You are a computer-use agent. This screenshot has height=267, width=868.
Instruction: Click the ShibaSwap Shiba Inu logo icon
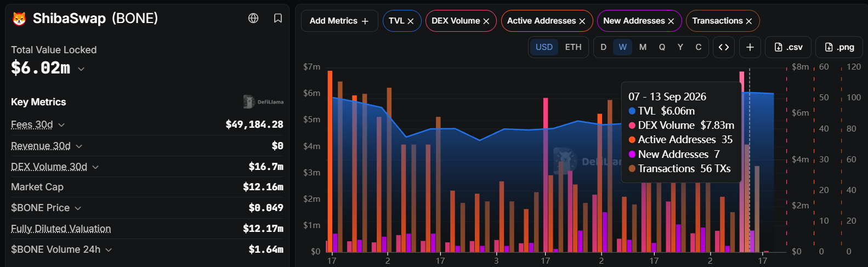(x=19, y=19)
